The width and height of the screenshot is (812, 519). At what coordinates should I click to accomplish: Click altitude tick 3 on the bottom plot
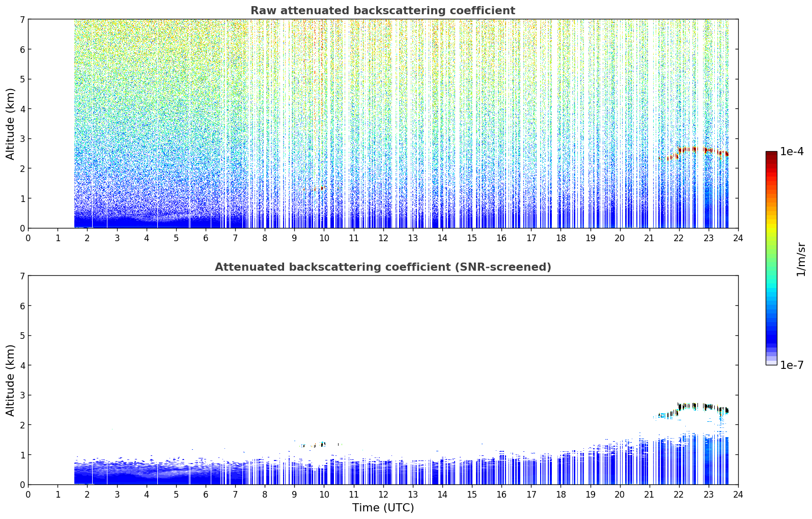click(x=22, y=395)
